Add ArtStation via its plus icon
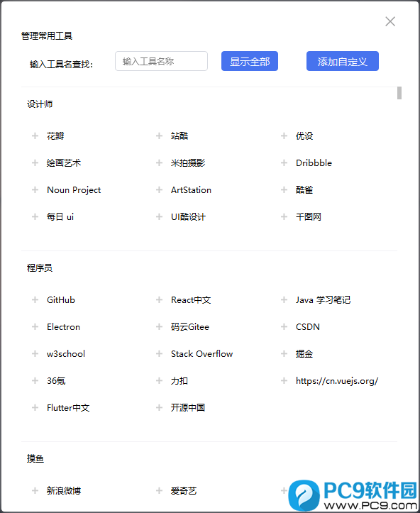420x513 pixels. tap(160, 189)
